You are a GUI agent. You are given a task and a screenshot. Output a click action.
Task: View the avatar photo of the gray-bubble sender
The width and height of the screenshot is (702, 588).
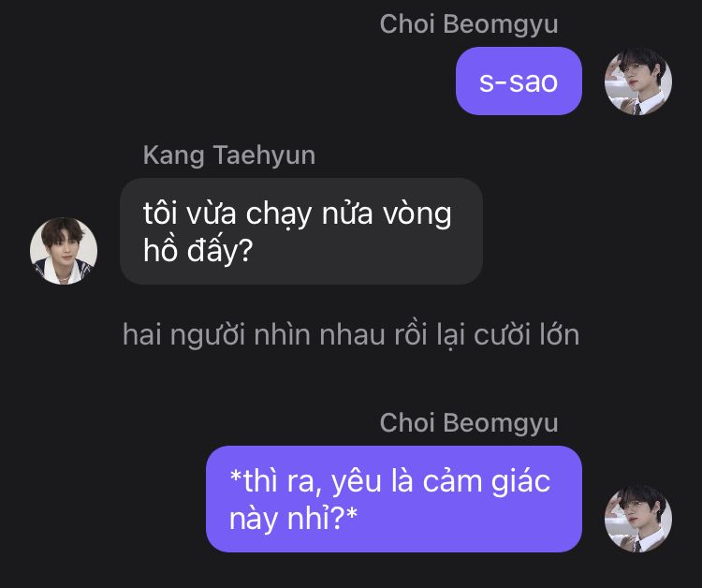click(64, 251)
